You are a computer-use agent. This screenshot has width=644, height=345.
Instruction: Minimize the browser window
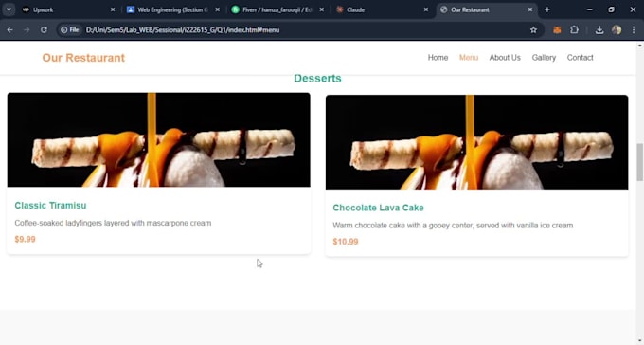[x=589, y=9]
